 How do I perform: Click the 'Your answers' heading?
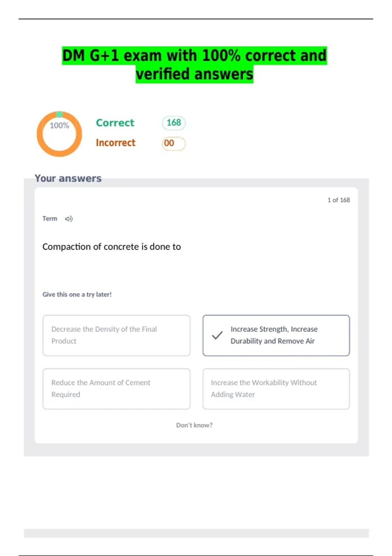pyautogui.click(x=68, y=178)
